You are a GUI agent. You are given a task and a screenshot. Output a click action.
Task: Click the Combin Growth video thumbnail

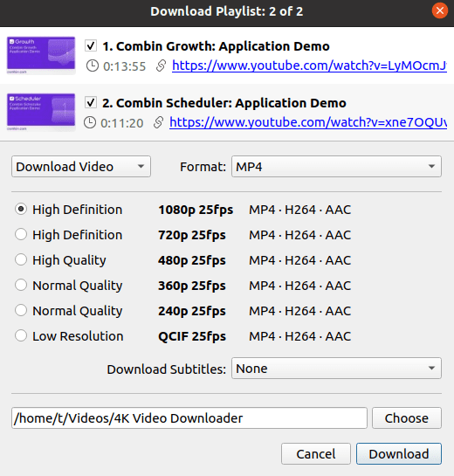pos(41,56)
